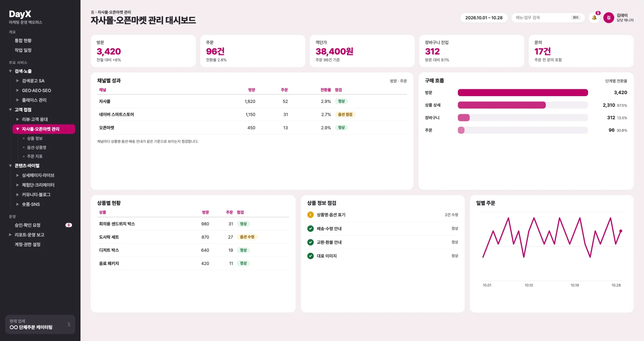Click the 옵션 수정 badge for 도시락 세트
Screen dimensions: 644x341
(x=247, y=237)
